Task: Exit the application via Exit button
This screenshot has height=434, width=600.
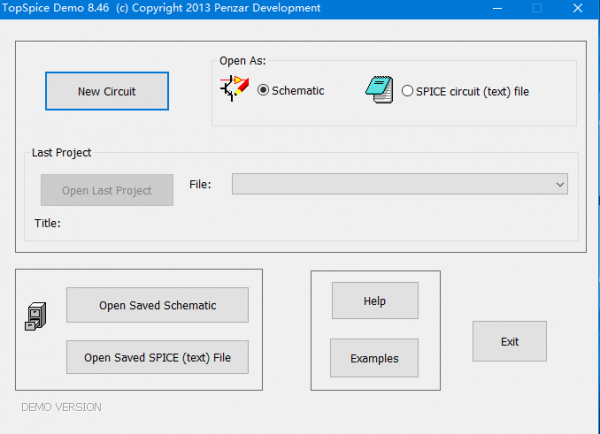Action: pyautogui.click(x=509, y=341)
